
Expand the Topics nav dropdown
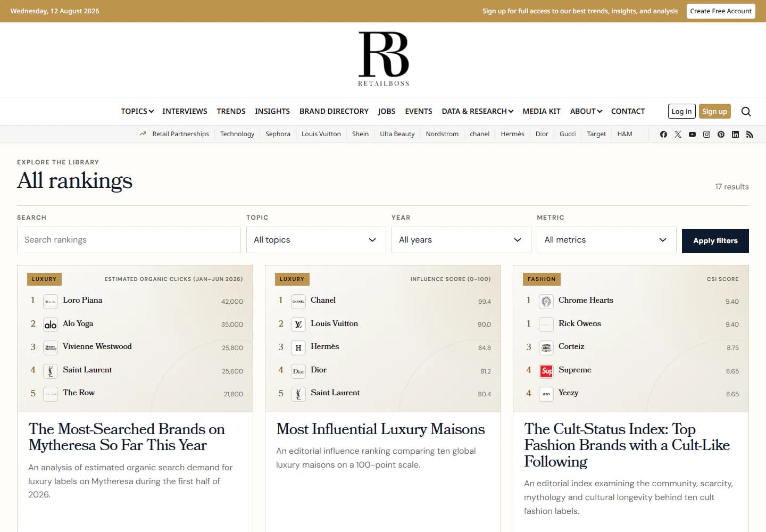(137, 111)
